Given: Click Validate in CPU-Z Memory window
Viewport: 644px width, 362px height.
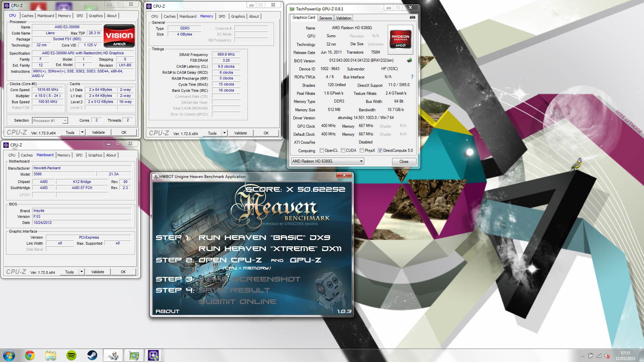Looking at the screenshot, I should [x=240, y=133].
